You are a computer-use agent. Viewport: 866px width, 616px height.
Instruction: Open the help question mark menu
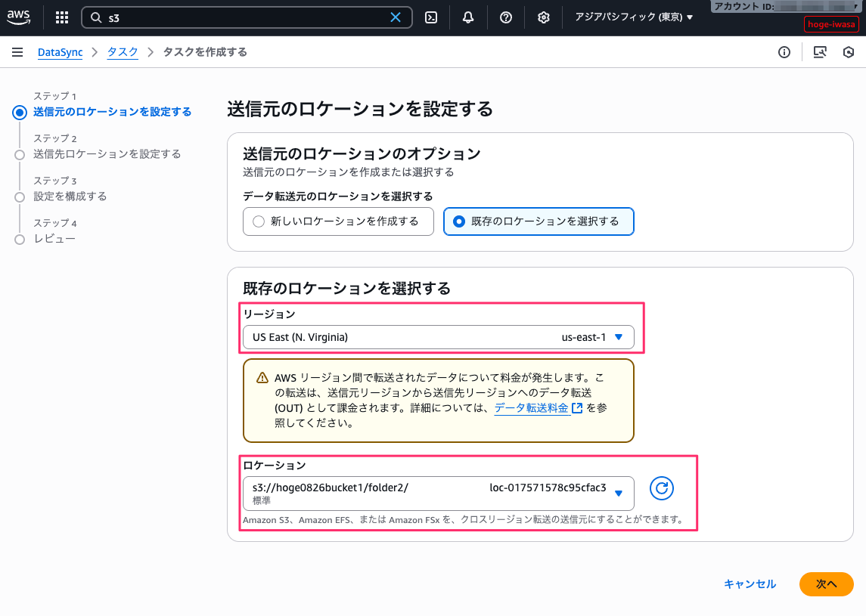(x=505, y=17)
